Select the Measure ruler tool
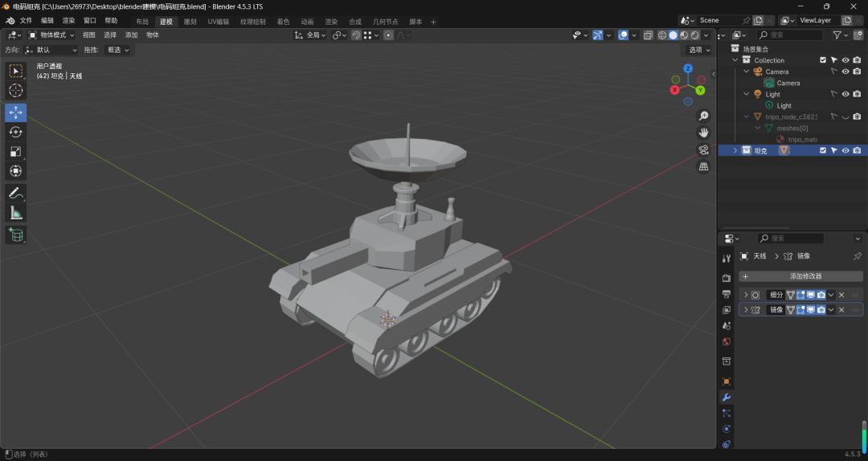This screenshot has width=868, height=461. pyautogui.click(x=15, y=213)
